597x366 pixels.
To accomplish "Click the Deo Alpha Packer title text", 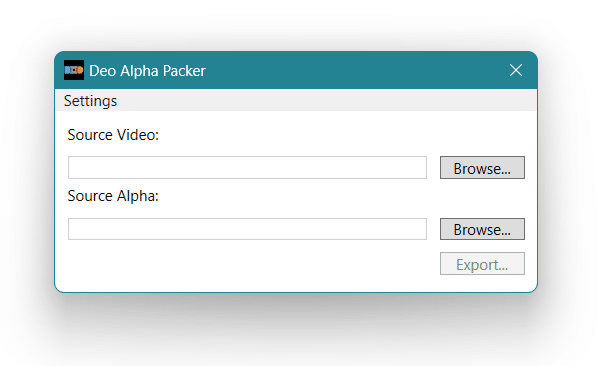I will point(147,71).
